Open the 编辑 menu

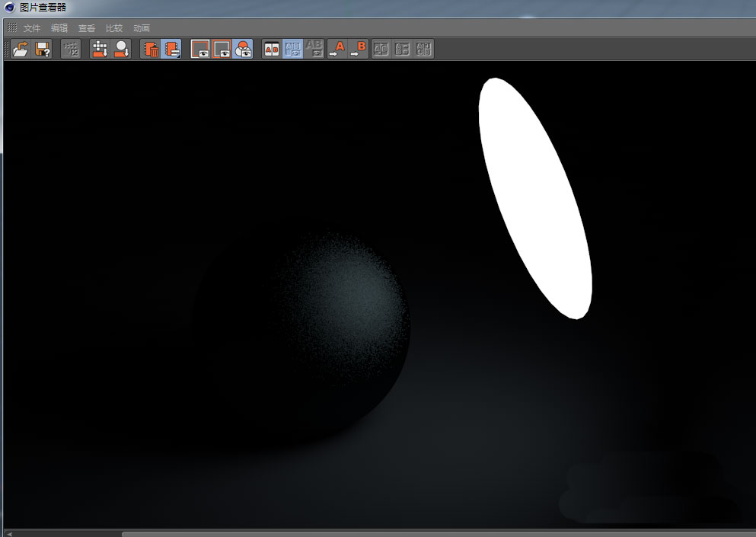[59, 27]
